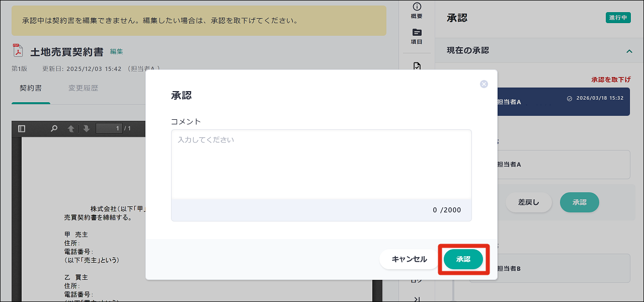The width and height of the screenshot is (644, 302).
Task: Click the キャンセル button
Action: point(409,259)
